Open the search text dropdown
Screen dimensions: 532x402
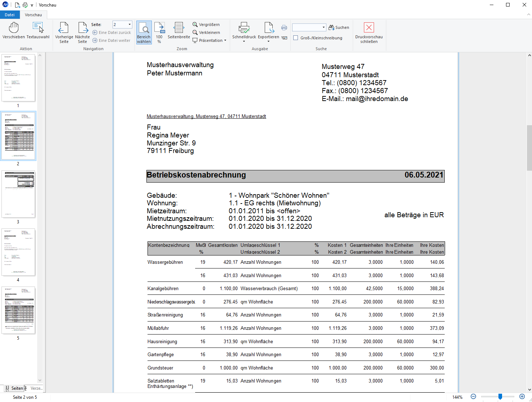coord(324,27)
